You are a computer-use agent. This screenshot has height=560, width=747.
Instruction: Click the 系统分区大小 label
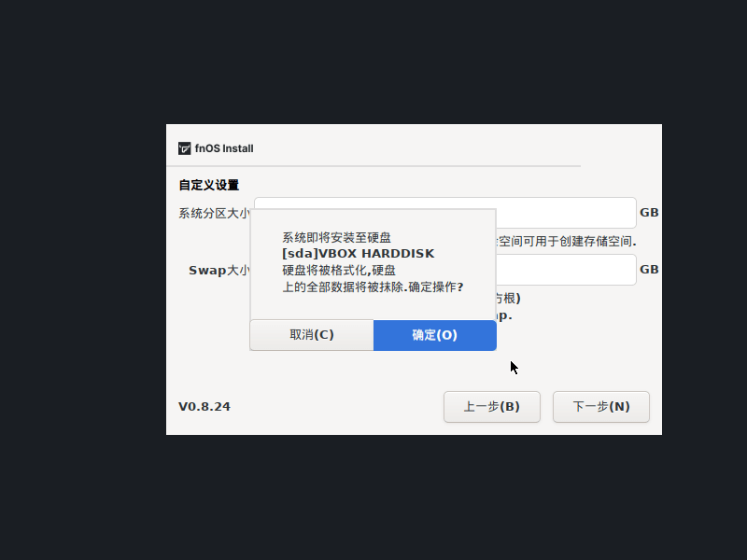214,213
